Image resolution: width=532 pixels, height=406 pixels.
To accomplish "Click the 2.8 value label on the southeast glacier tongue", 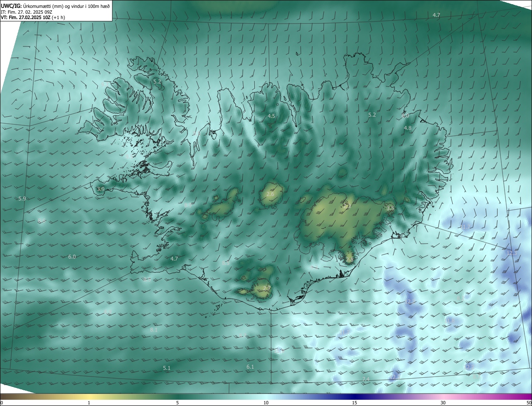I will [x=350, y=260].
